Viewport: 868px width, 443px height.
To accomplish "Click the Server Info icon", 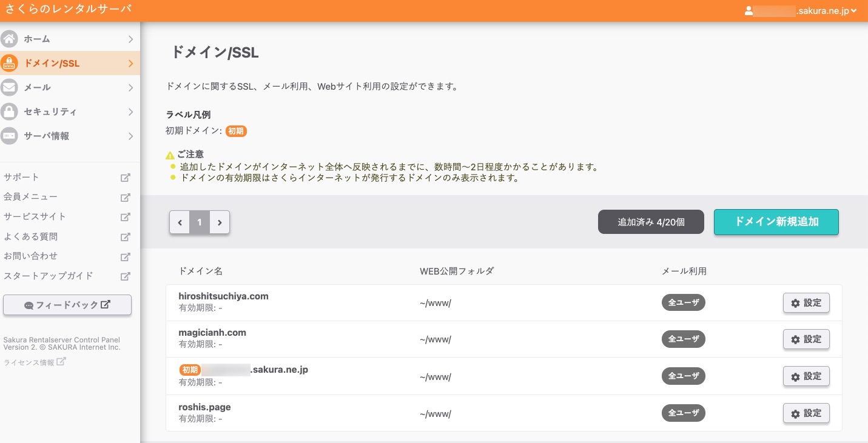I will (9, 136).
